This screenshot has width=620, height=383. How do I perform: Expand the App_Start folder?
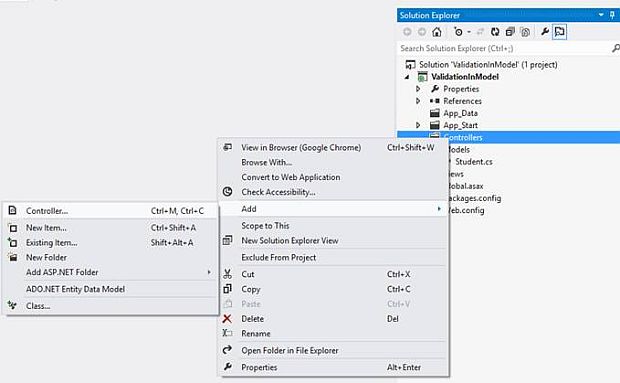tap(418, 125)
